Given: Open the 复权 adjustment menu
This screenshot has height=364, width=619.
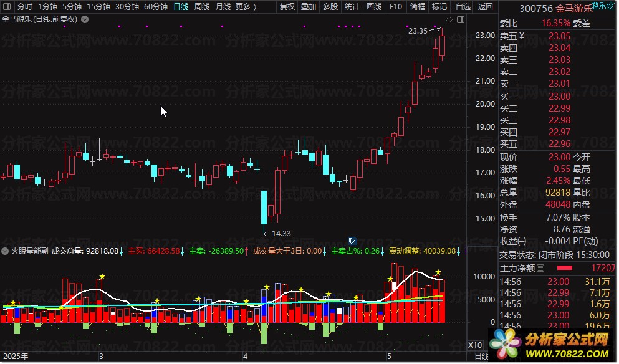Looking at the screenshot, I should tap(287, 7).
